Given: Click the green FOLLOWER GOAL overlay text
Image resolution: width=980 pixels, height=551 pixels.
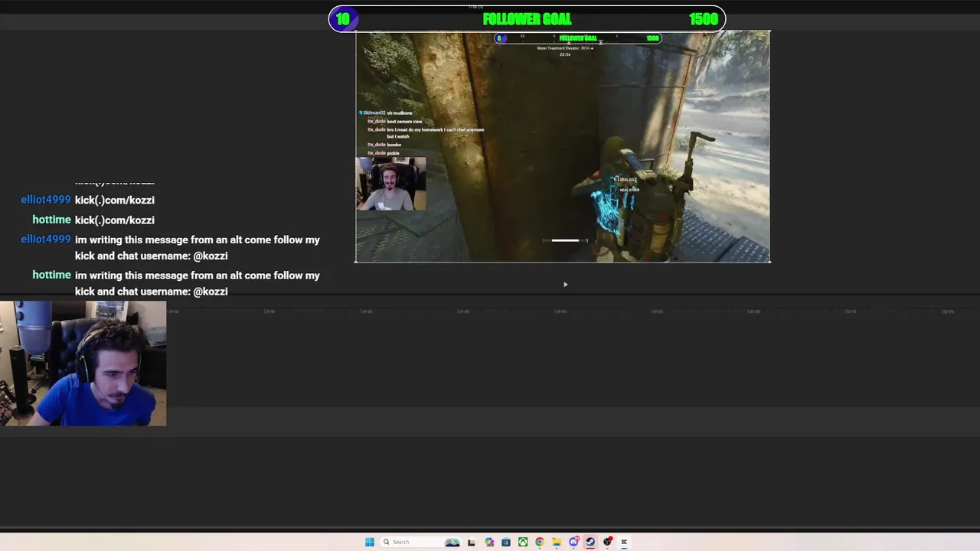Looking at the screenshot, I should click(527, 19).
